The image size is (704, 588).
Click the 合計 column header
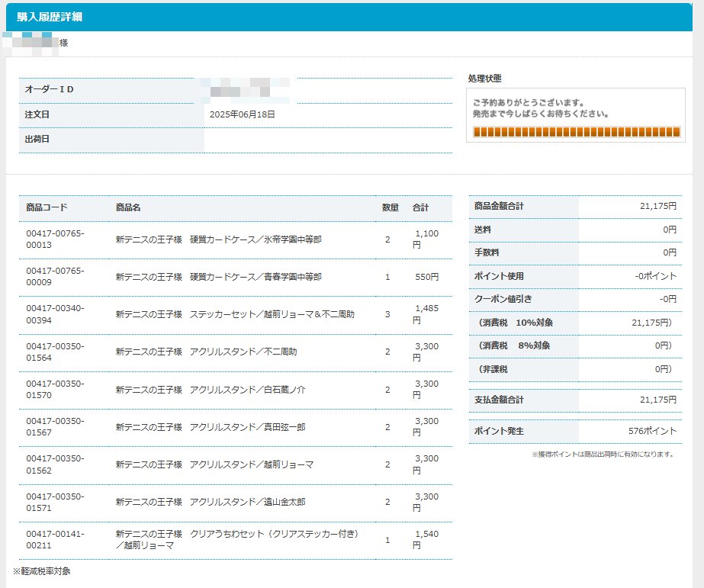click(421, 207)
